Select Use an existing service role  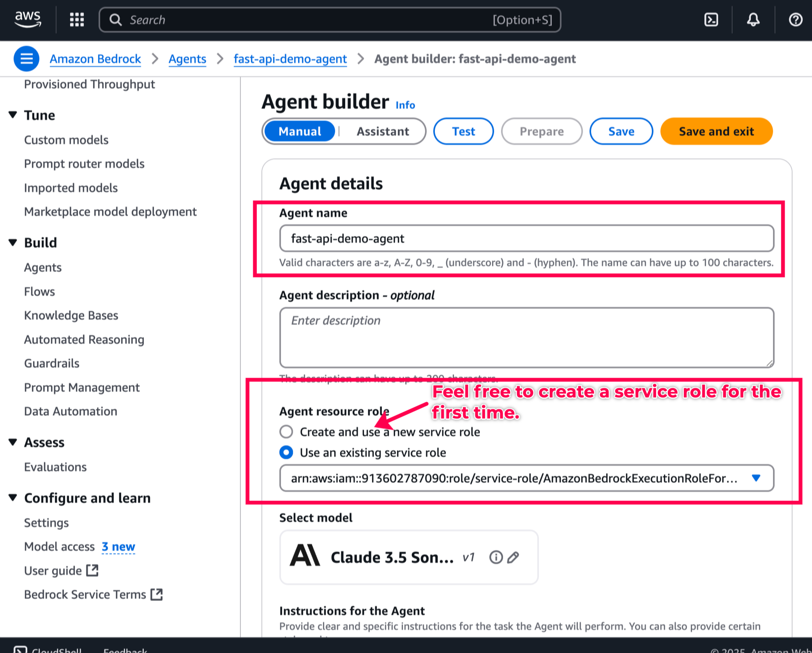(286, 452)
